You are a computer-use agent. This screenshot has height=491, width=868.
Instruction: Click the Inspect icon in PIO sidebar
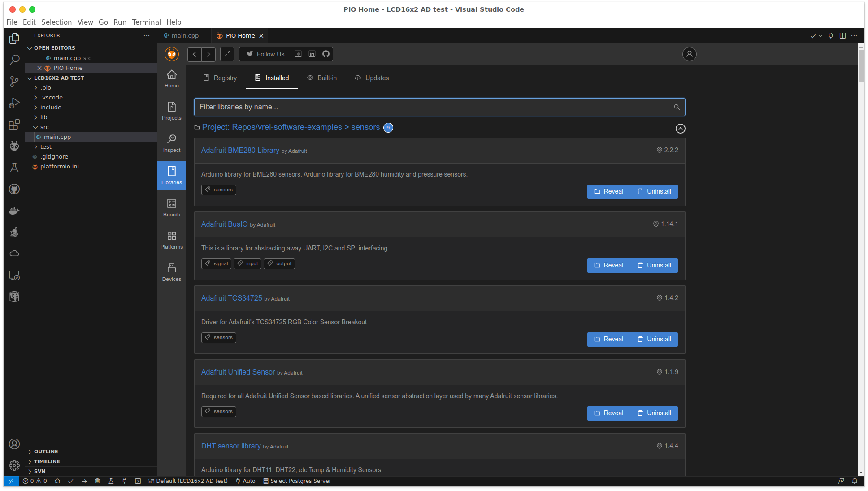pyautogui.click(x=171, y=143)
